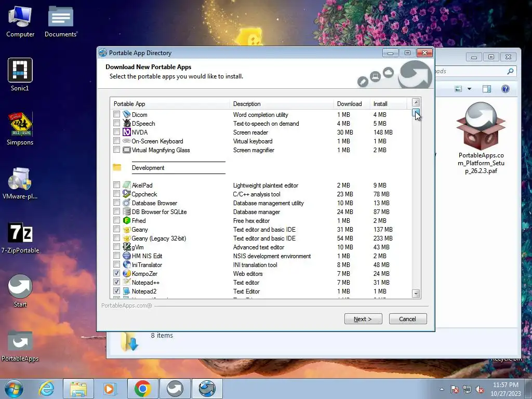Open the view options dropdown arrow in Explorer
Viewport: 532px width, 399px height.
pyautogui.click(x=469, y=89)
